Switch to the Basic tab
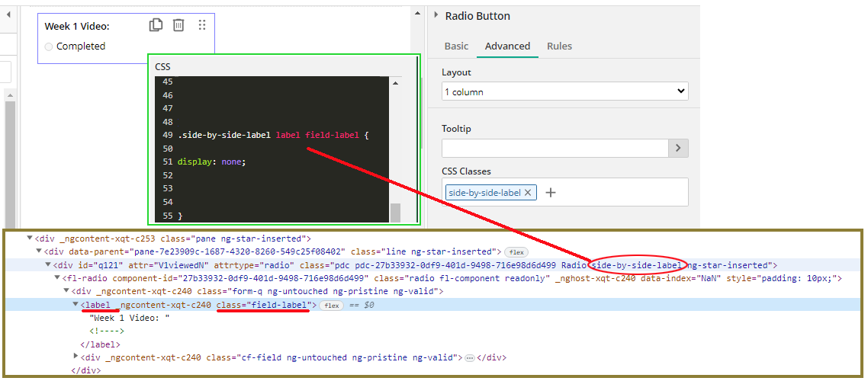This screenshot has height=381, width=868. click(456, 46)
